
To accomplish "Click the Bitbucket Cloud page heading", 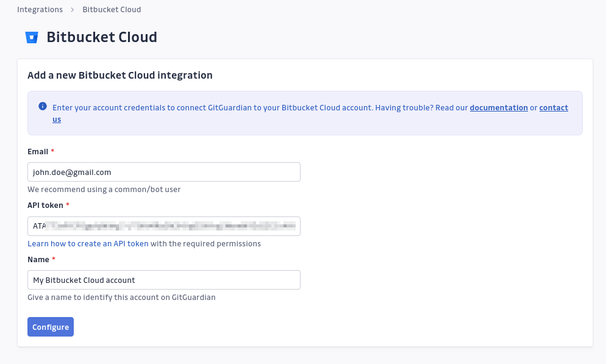I will point(102,37).
